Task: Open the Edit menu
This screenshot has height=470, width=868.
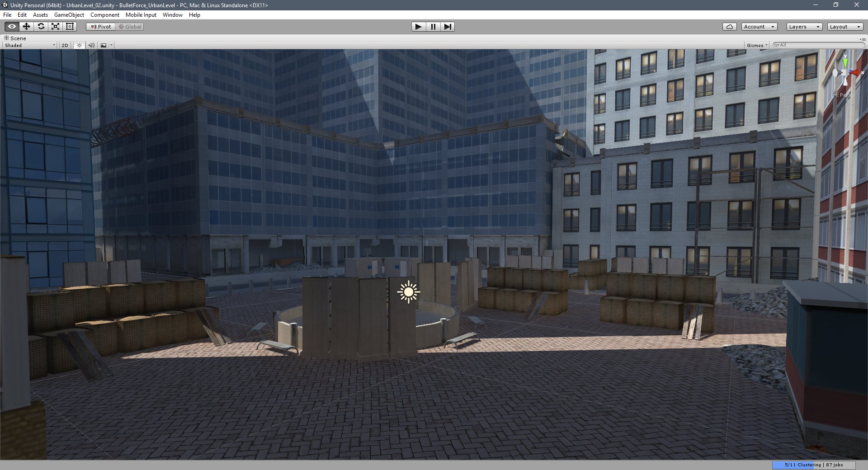Action: pos(22,15)
